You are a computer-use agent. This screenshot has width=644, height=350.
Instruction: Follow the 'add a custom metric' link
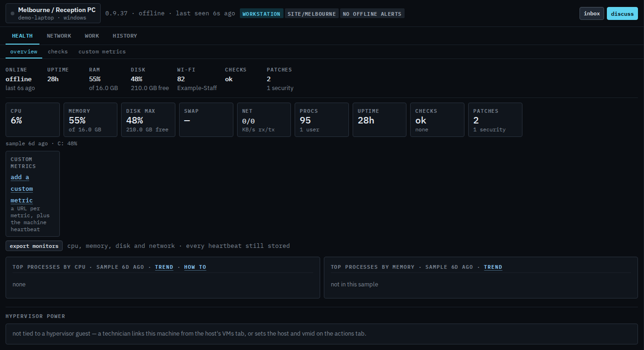coord(22,189)
